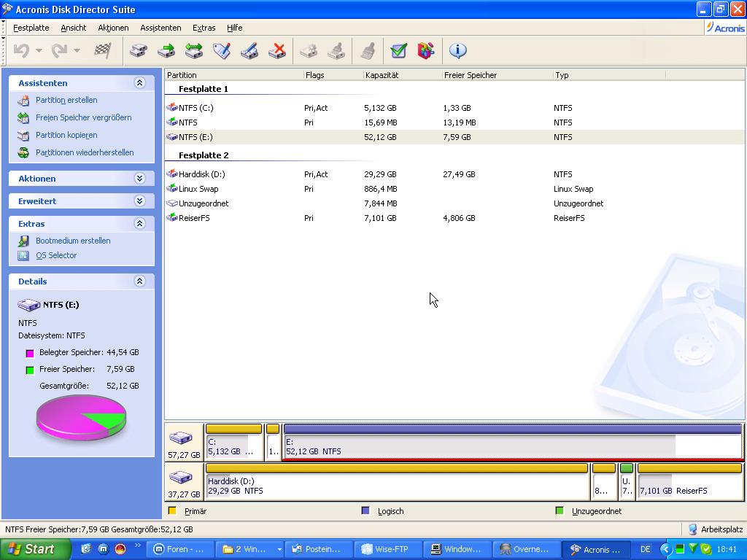Viewport: 747px width, 560px height.
Task: Click the move partition green arrow icon
Action: (166, 50)
